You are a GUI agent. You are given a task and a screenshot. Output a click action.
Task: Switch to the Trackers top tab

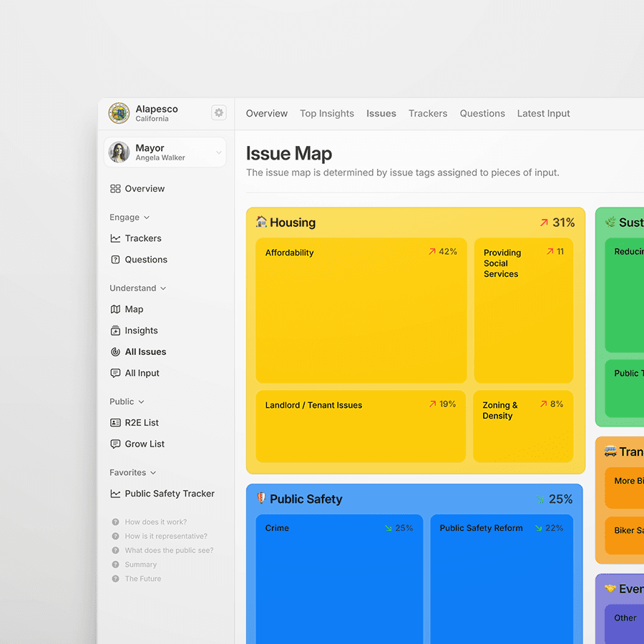point(428,113)
